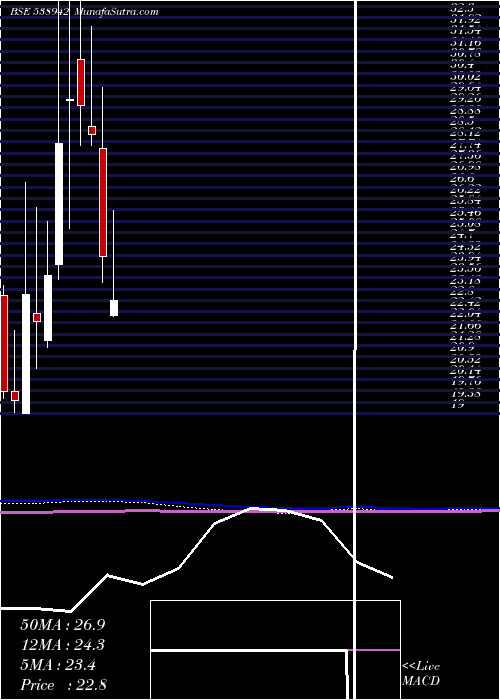Click the small horizontal doji candle near 29.3

(x=70, y=100)
